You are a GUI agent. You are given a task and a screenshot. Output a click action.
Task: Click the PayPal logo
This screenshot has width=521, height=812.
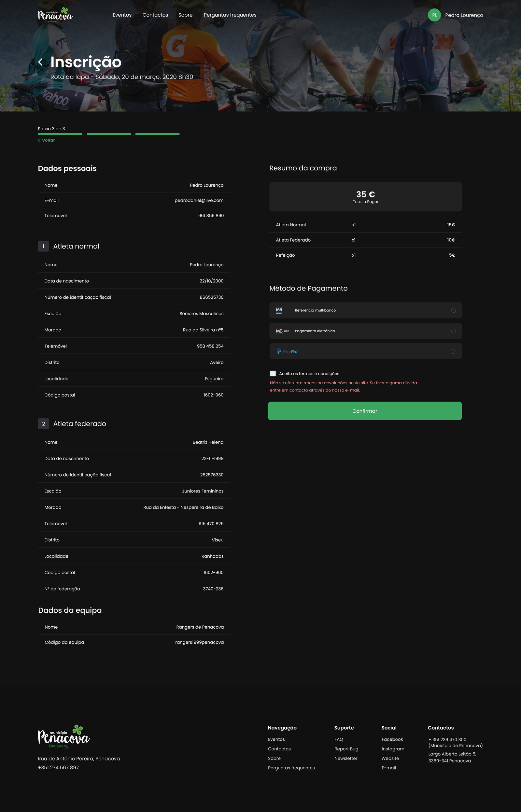(287, 351)
